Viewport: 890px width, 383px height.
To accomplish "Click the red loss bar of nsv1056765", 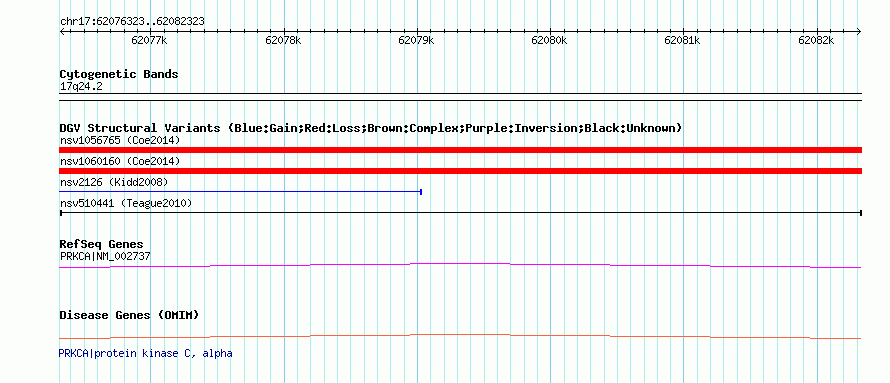I will tap(460, 150).
